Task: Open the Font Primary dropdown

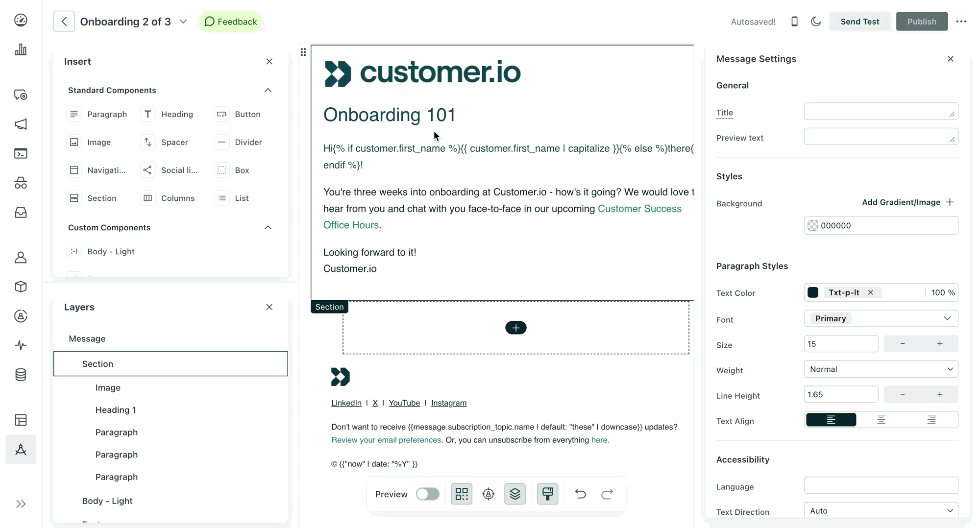Action: pyautogui.click(x=881, y=319)
